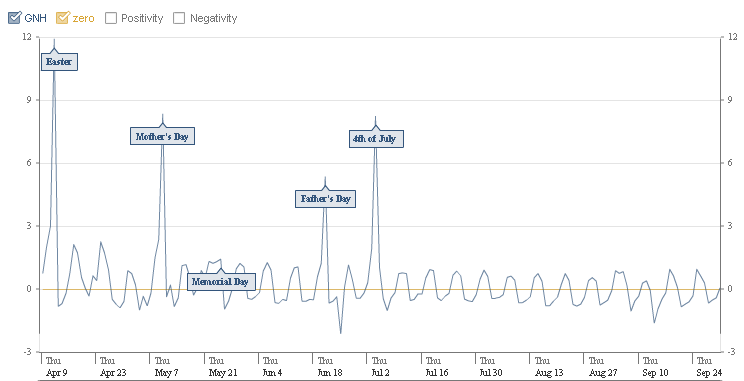Click the Sep 24 date label
The image size is (744, 381).
709,373
